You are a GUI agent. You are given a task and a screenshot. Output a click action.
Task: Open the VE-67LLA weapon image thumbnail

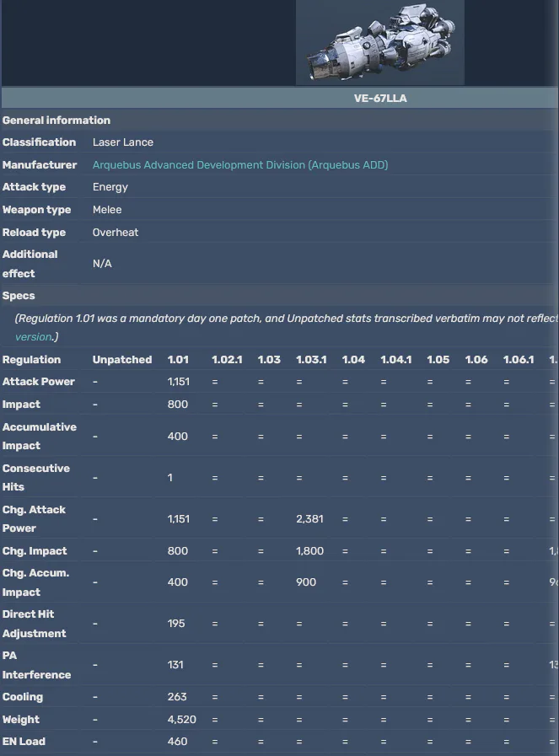coord(380,42)
